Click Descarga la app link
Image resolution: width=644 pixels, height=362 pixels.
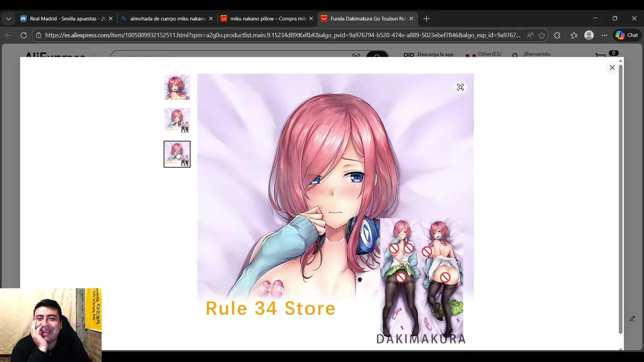point(429,54)
